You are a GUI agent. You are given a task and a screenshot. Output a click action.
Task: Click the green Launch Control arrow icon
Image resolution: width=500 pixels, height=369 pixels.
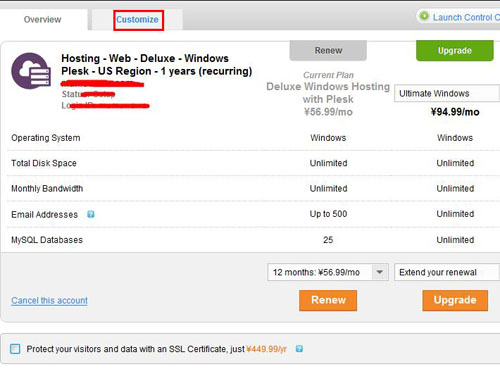point(424,16)
